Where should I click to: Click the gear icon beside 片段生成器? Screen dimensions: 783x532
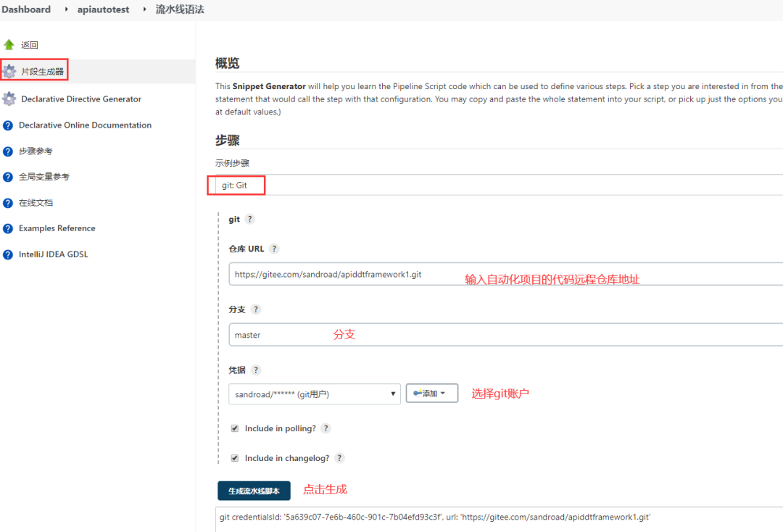click(x=9, y=71)
